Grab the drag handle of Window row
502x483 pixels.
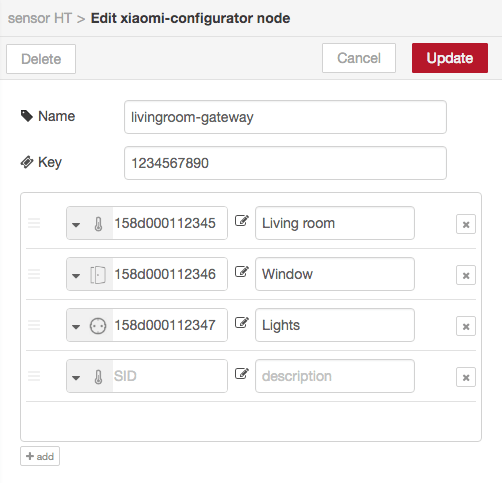coord(34,274)
